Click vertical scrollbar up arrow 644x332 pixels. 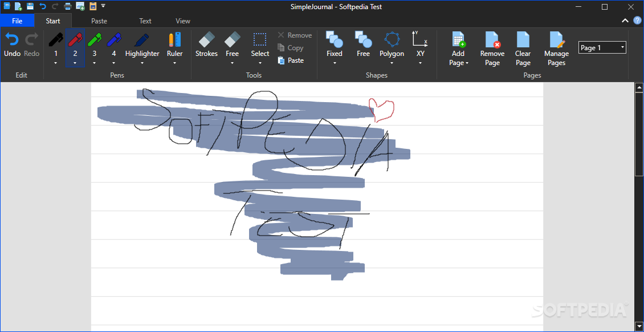pos(639,87)
